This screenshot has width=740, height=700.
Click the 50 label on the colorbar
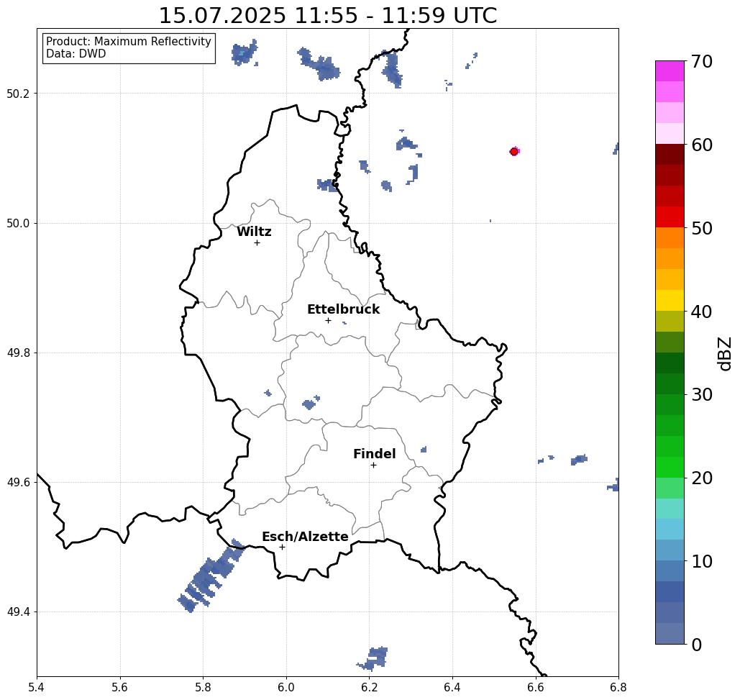[x=701, y=229]
